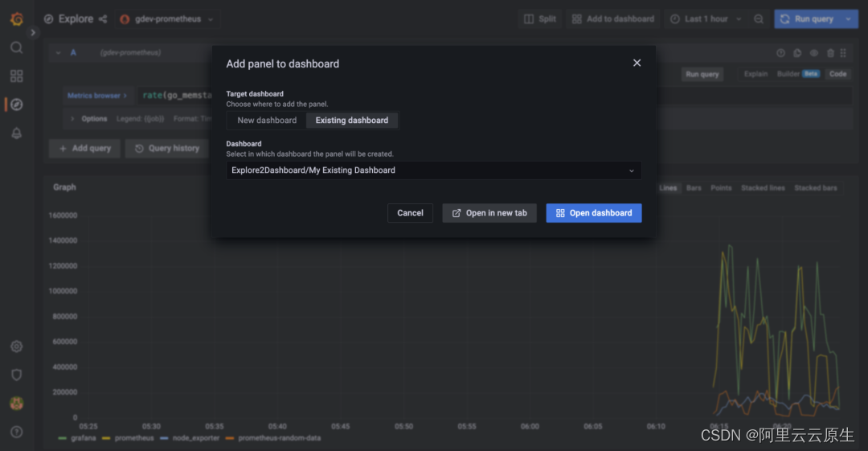Select Lines graph style

[668, 188]
